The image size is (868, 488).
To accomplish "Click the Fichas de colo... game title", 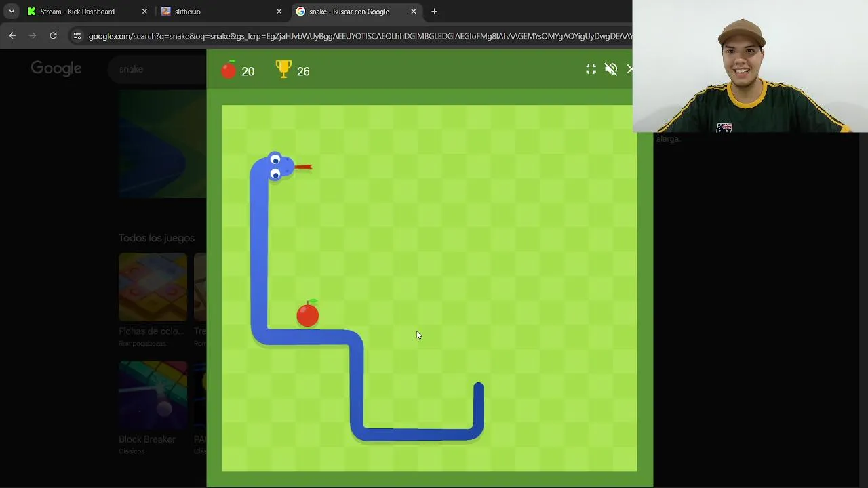I will click(x=151, y=331).
